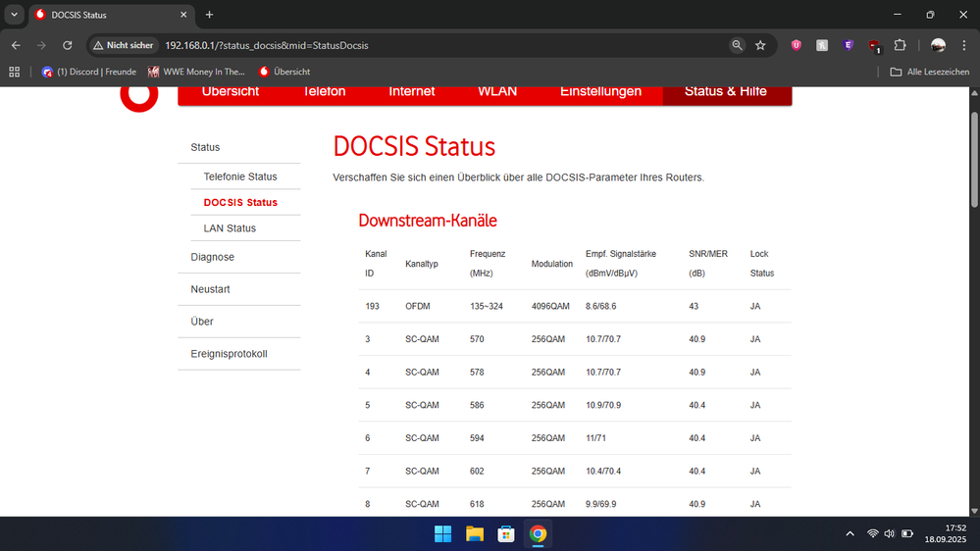Viewport: 980px width, 551px height.
Task: Switch to the WLAN navigation tab
Action: (x=497, y=92)
